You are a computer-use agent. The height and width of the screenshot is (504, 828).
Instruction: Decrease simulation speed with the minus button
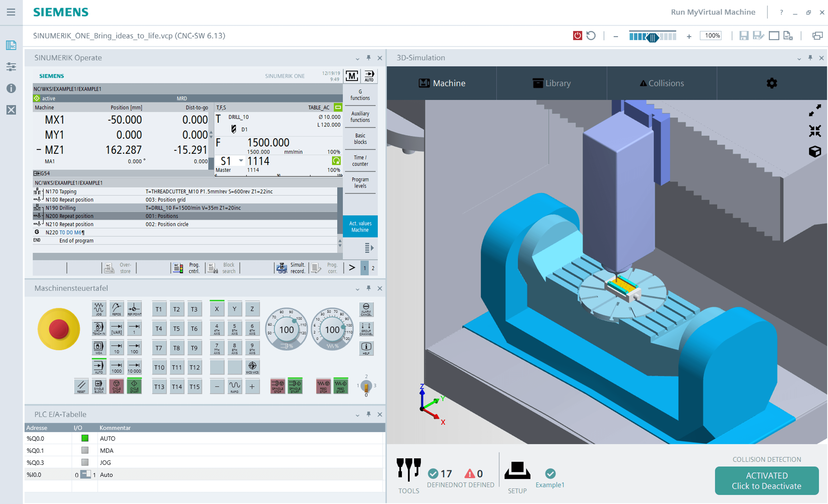(616, 36)
